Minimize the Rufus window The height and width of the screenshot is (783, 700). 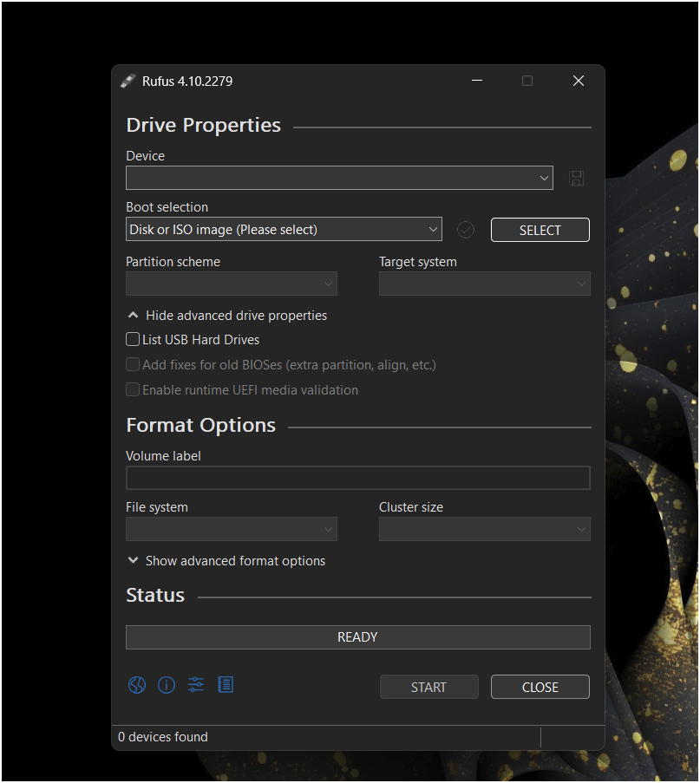point(477,81)
